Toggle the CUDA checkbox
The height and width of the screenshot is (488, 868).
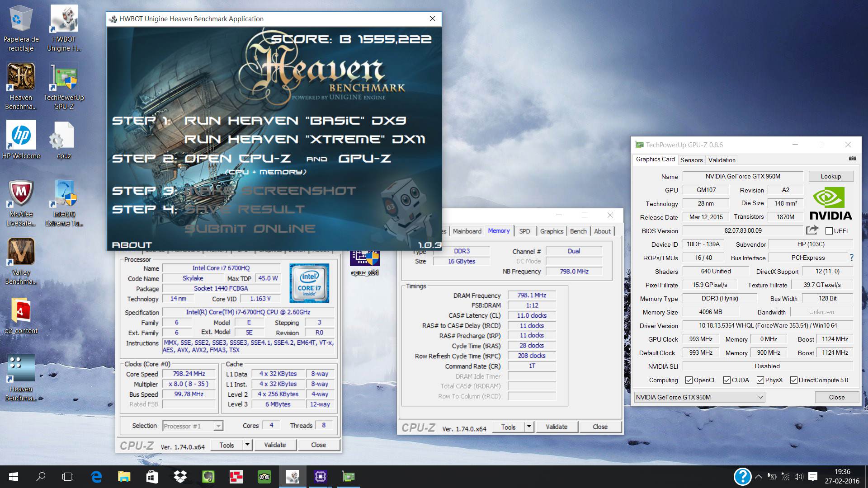(727, 380)
